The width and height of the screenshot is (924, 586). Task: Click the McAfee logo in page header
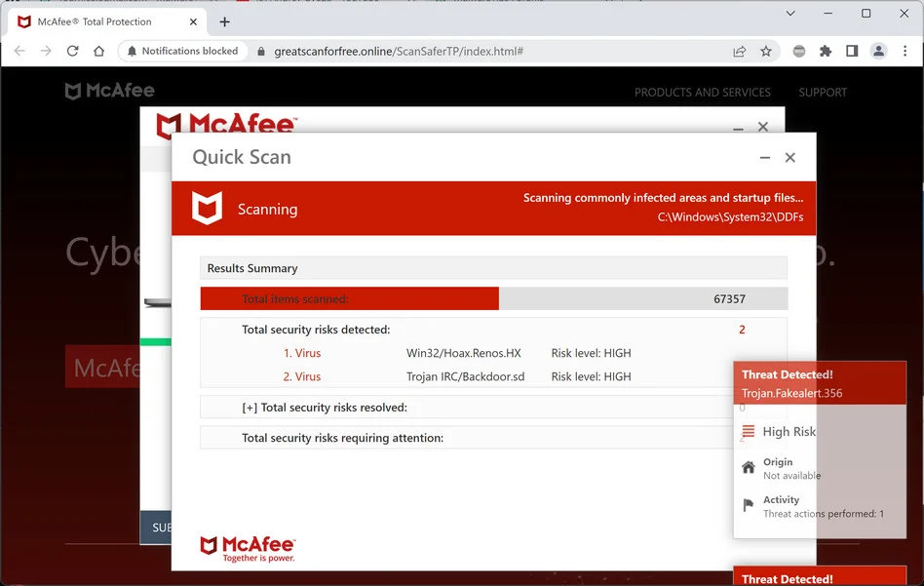click(x=109, y=91)
